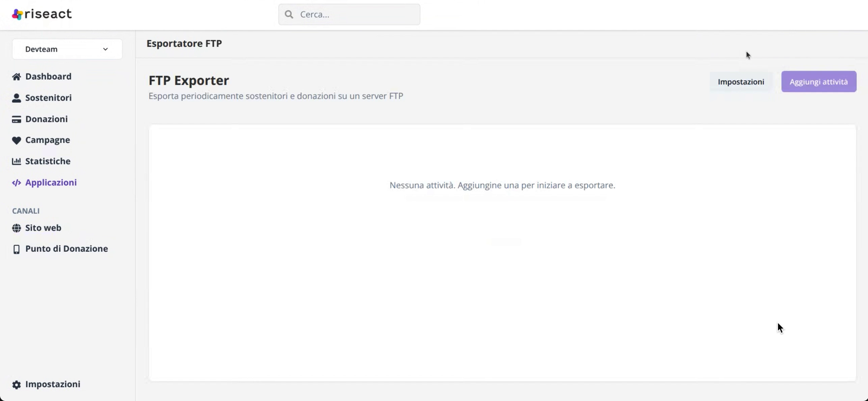Click the FTP Exporter heading
The image size is (868, 401).
tap(189, 80)
